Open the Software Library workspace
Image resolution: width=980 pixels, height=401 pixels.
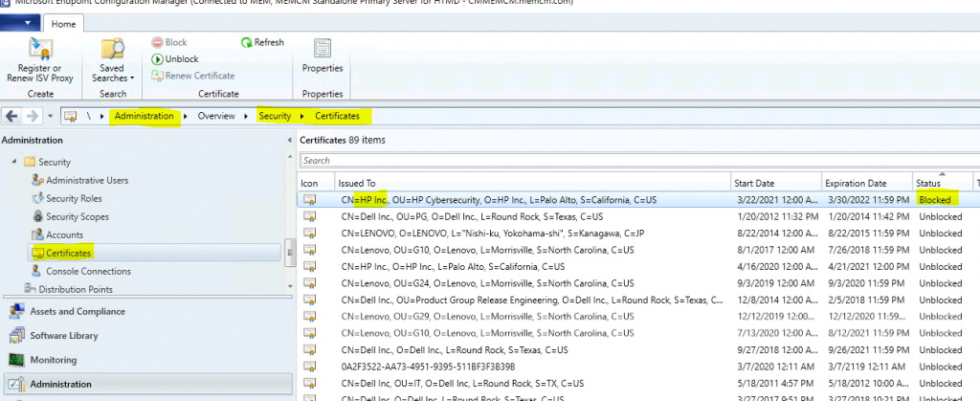148,335
